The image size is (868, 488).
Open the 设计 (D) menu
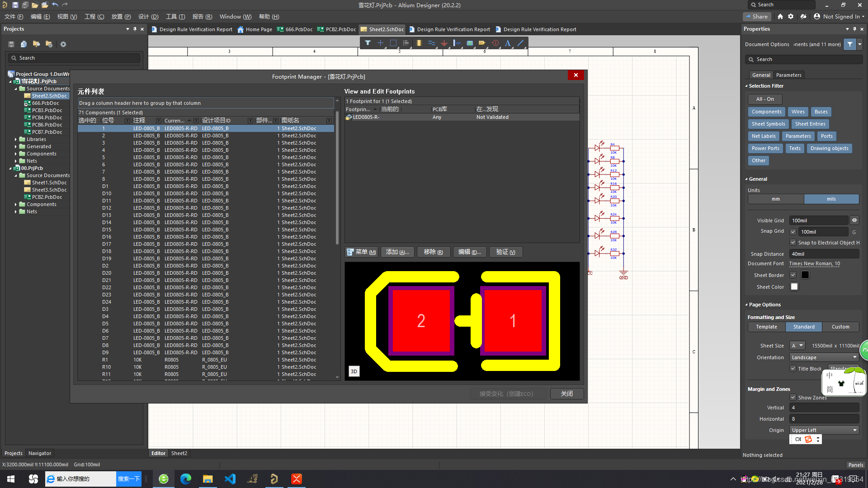[x=148, y=16]
